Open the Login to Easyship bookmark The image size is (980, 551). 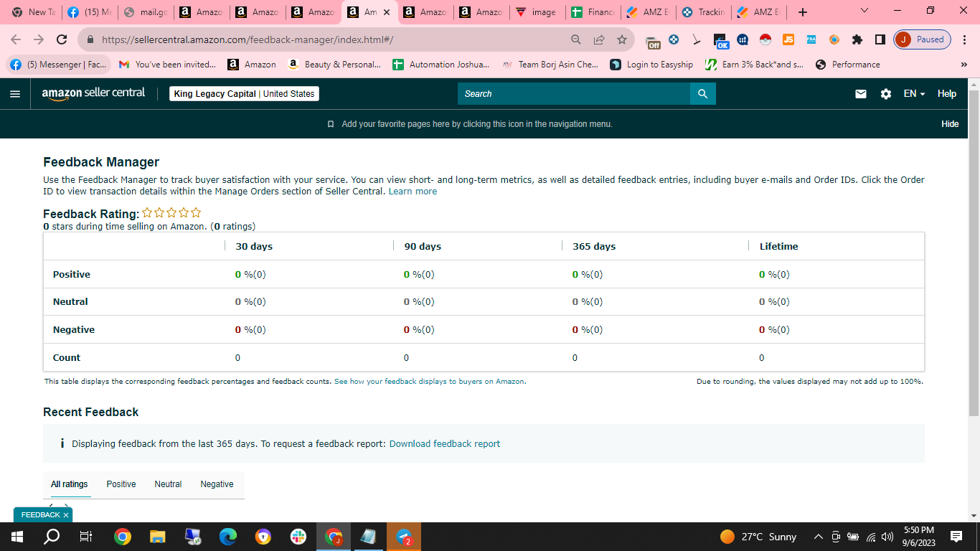pos(651,65)
